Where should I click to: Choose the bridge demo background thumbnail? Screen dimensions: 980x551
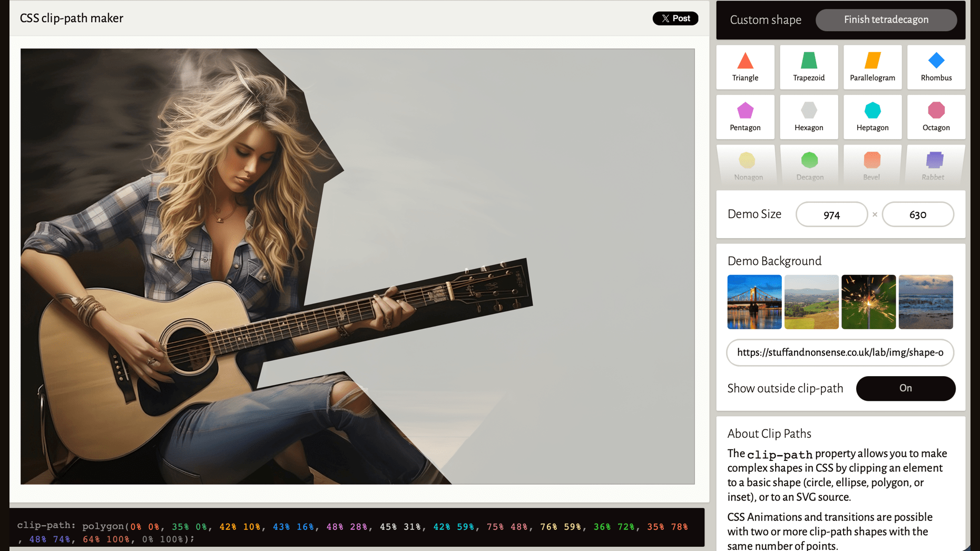[754, 302]
